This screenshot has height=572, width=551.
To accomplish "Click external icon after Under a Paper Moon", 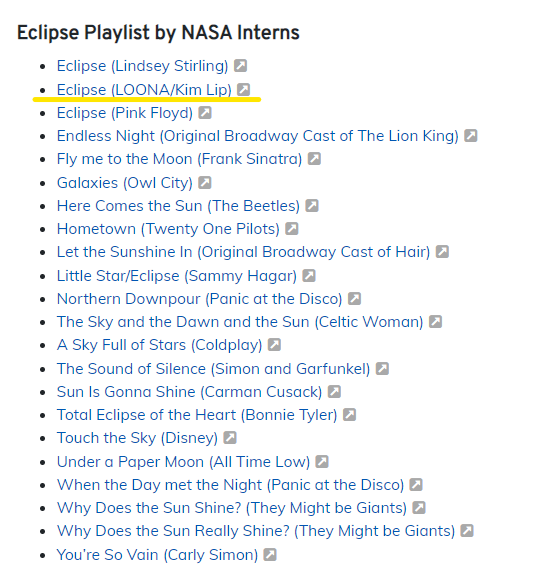I will [x=322, y=461].
